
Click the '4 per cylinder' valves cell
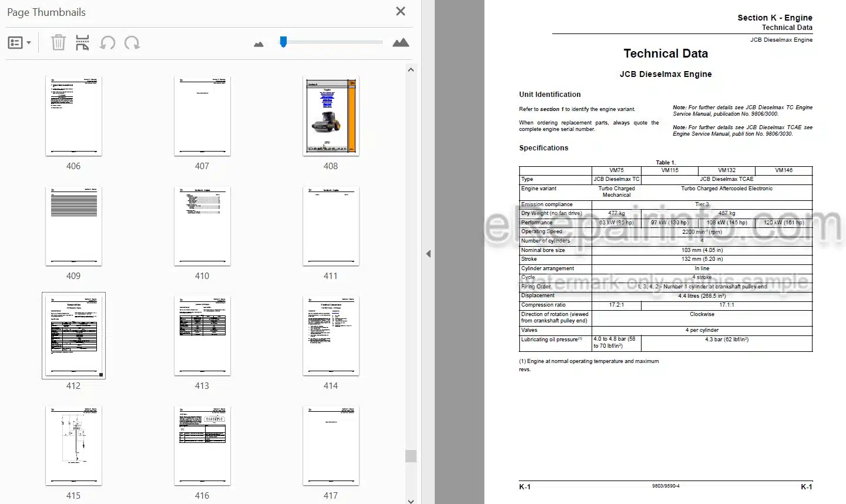pos(702,330)
